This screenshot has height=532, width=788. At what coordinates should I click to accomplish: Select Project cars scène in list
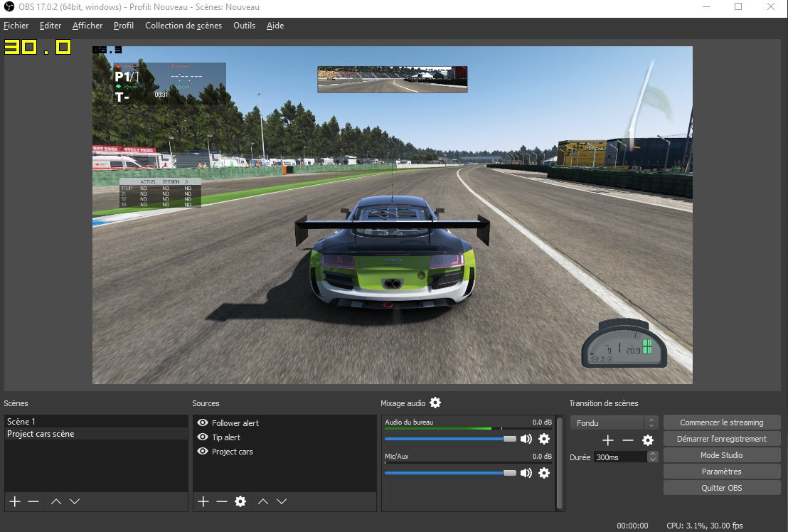pyautogui.click(x=96, y=434)
